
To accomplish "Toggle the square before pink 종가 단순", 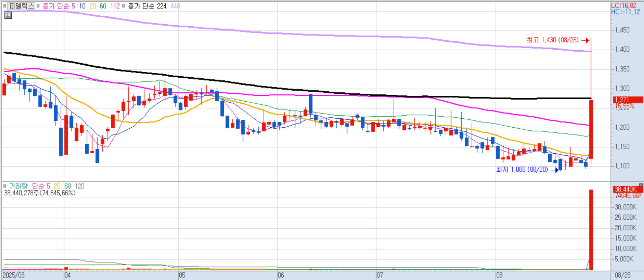I will tap(38, 6).
